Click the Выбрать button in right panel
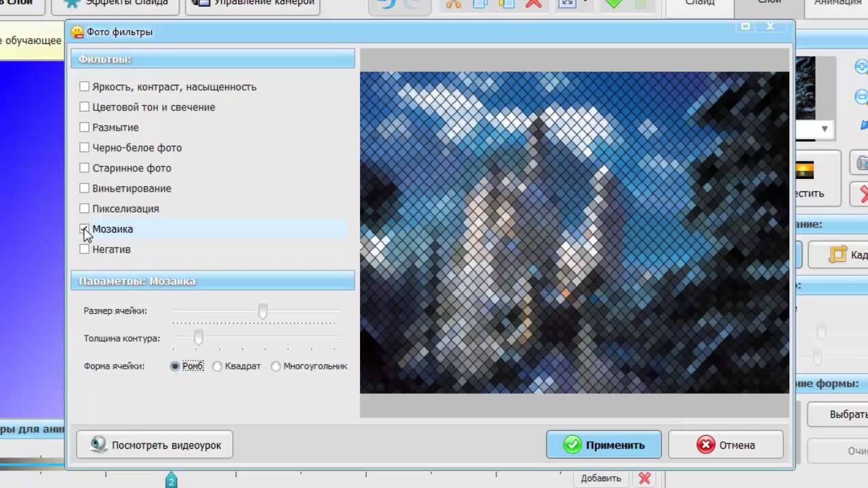The height and width of the screenshot is (488, 868). pos(838,415)
